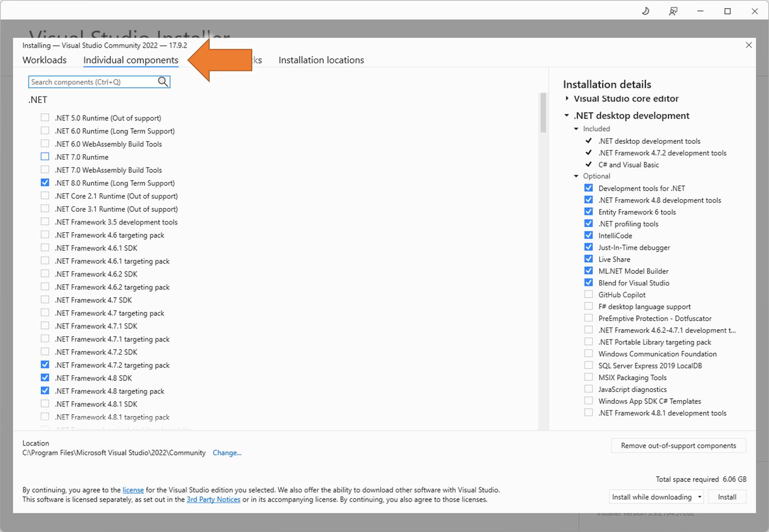Collapse the Included section
Screen dimensions: 769x532
point(576,129)
